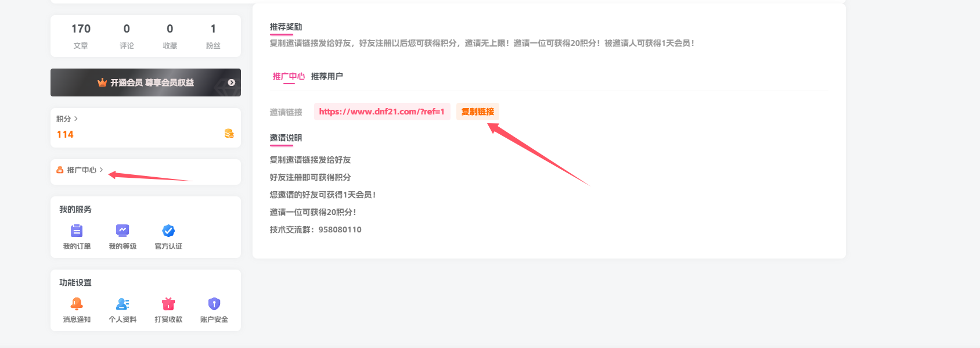
Task: Open the 我的等级 level icon
Action: pos(123,231)
